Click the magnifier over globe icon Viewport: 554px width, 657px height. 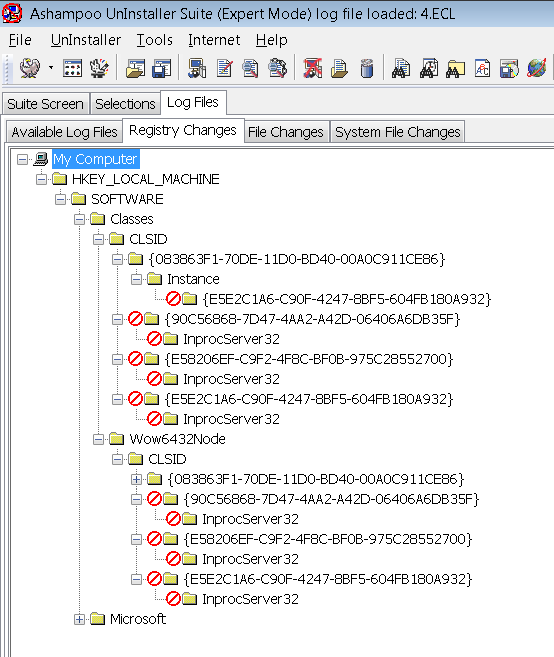tap(277, 68)
